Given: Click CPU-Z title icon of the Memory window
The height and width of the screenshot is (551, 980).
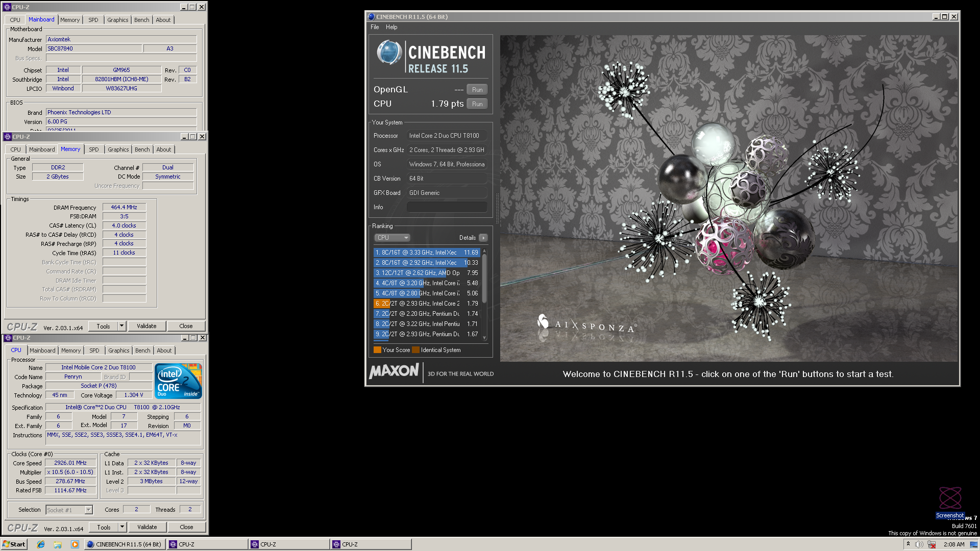Looking at the screenshot, I should pos(7,137).
